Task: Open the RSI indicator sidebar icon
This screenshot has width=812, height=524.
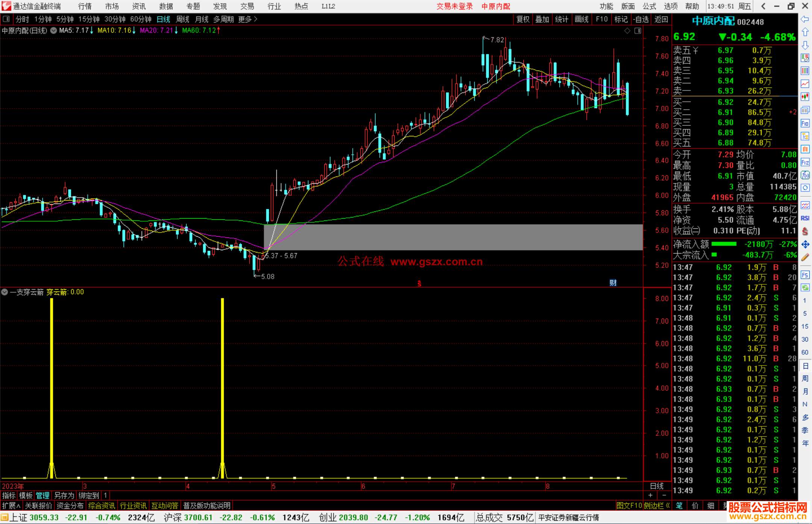Action: pyautogui.click(x=805, y=218)
